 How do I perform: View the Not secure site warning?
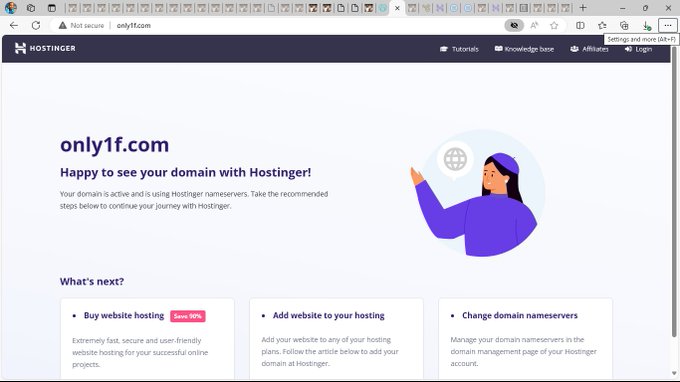[x=81, y=26]
